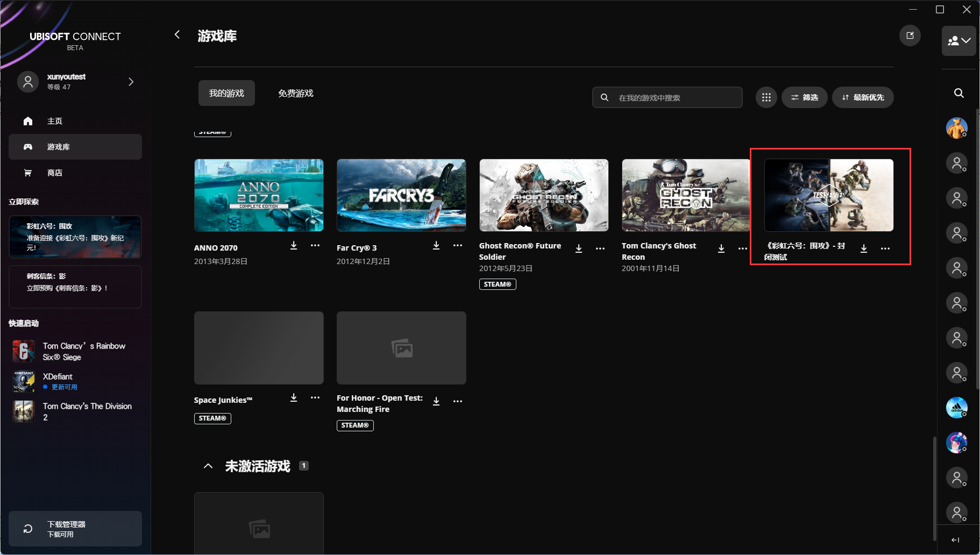
Task: Focus the library search field
Action: click(667, 97)
